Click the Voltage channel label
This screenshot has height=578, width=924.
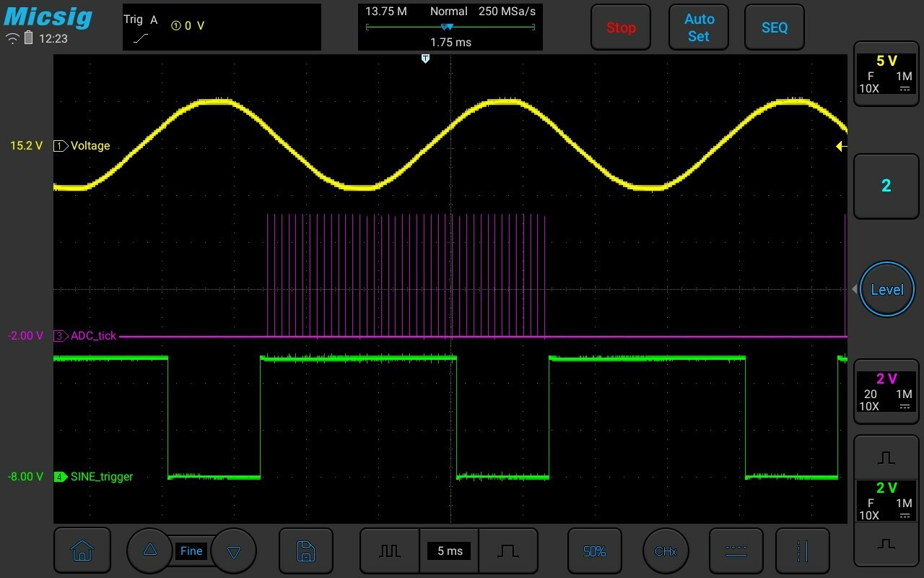click(x=90, y=146)
